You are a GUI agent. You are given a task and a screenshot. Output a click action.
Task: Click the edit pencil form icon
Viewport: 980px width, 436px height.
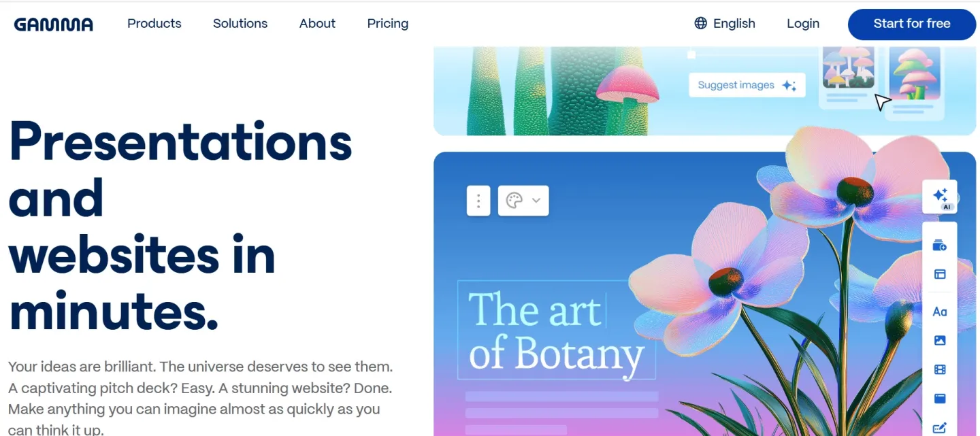[940, 428]
